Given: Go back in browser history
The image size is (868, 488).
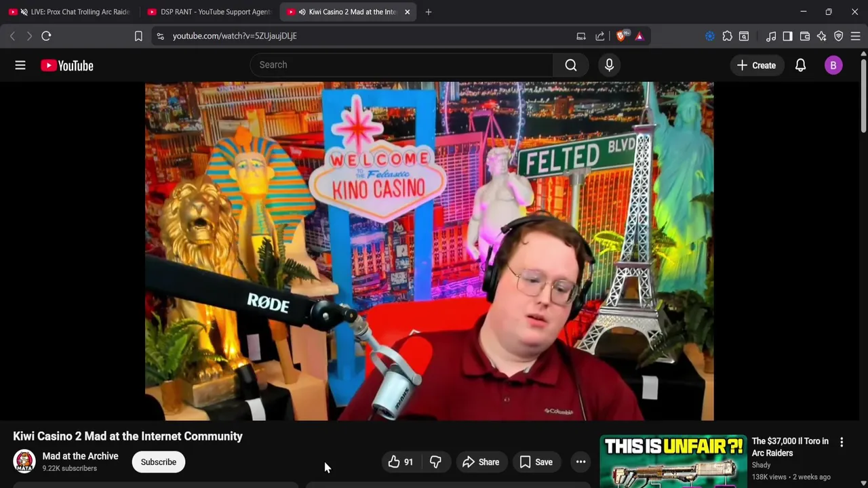Looking at the screenshot, I should pos(12,36).
